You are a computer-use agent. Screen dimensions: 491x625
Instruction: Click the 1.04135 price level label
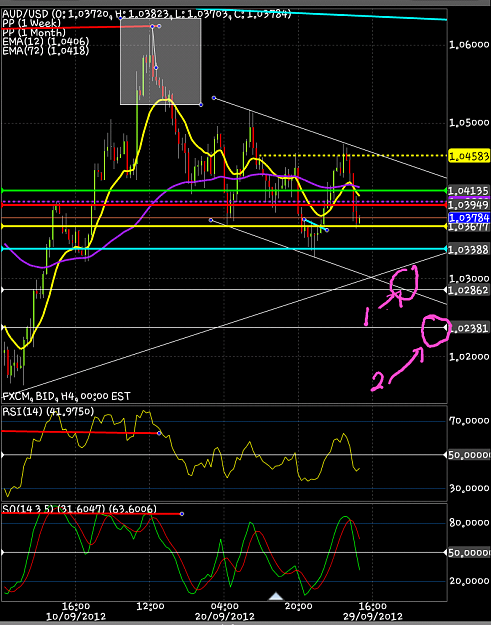469,191
